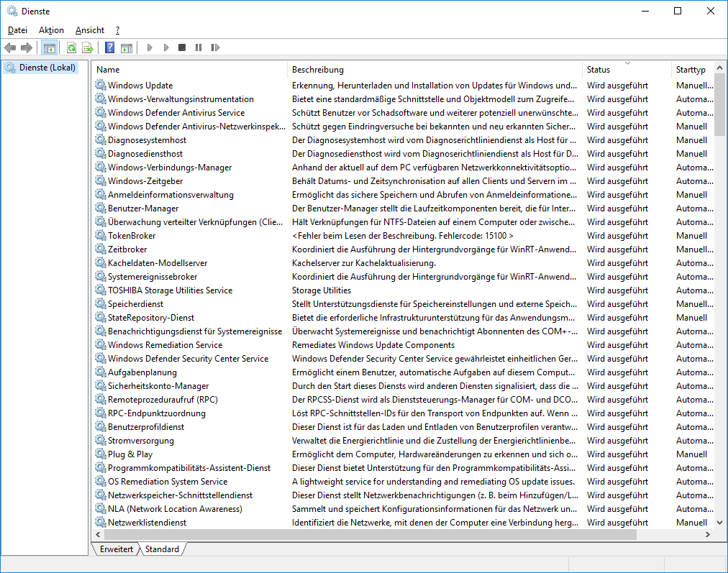
Task: Click the vertical scrollbar down arrow
Action: [719, 523]
